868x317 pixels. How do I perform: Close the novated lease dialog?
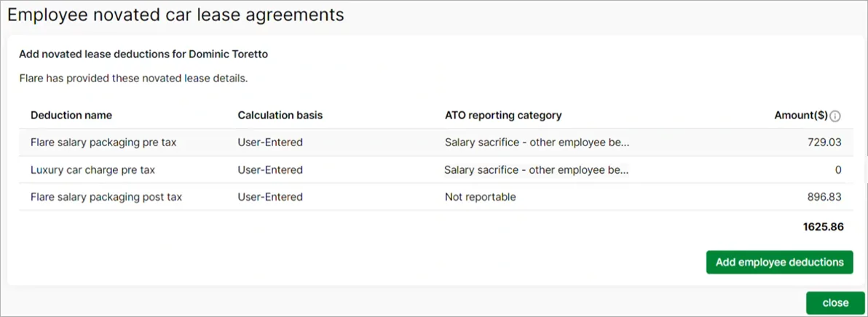coord(835,302)
